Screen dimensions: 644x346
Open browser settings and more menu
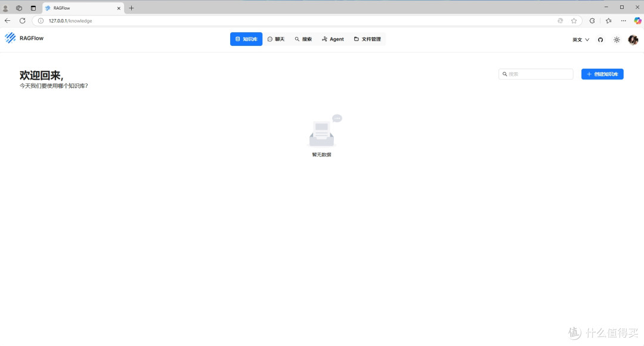(x=624, y=21)
